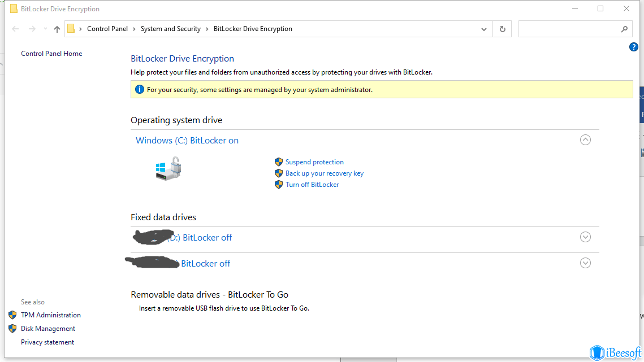
Task: Click Windows (C:) BitLocker on heading
Action: tap(187, 141)
